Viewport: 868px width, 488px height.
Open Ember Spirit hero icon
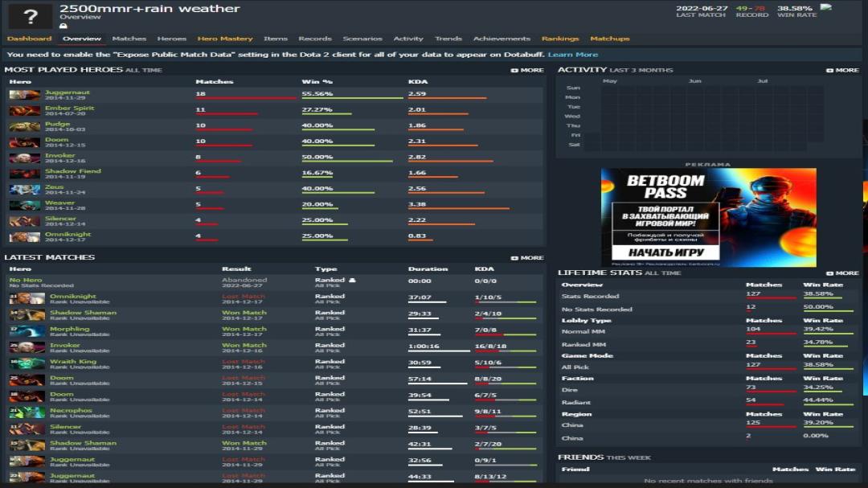[x=25, y=111]
